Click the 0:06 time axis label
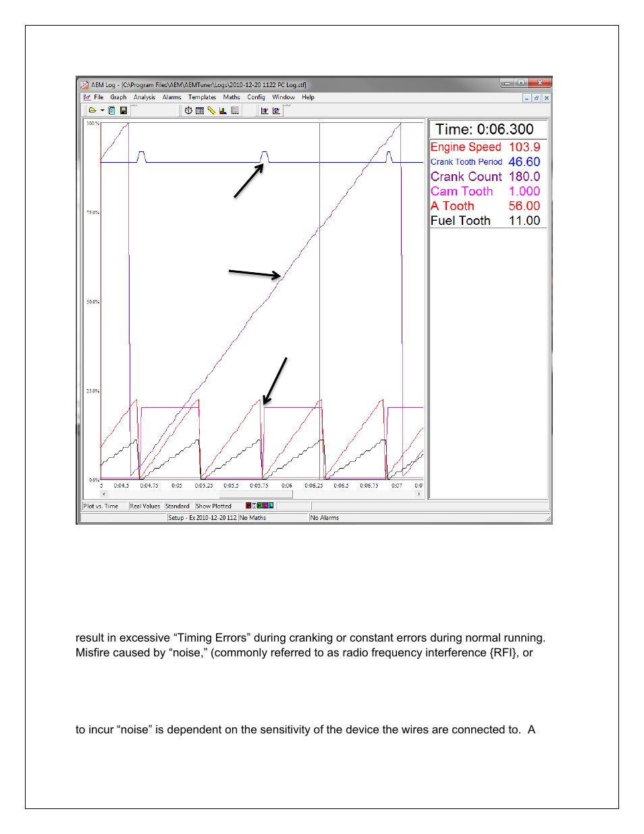Screen dimensions: 644x834 [x=287, y=486]
